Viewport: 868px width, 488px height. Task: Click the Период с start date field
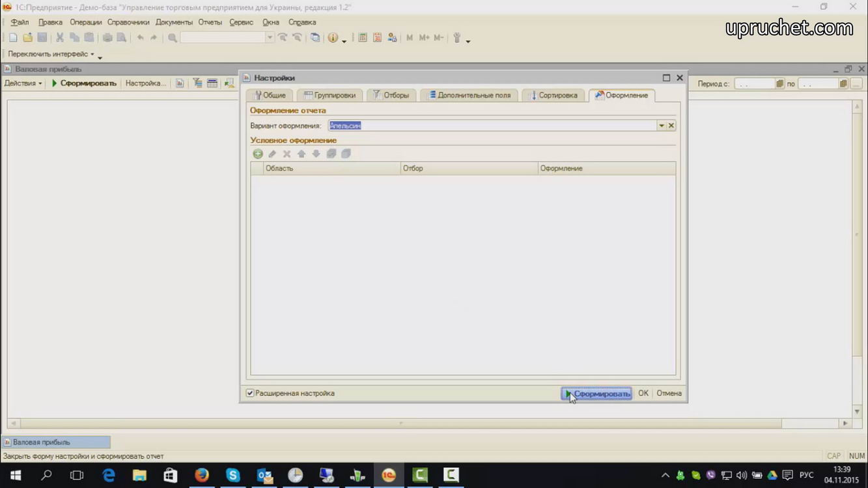755,83
